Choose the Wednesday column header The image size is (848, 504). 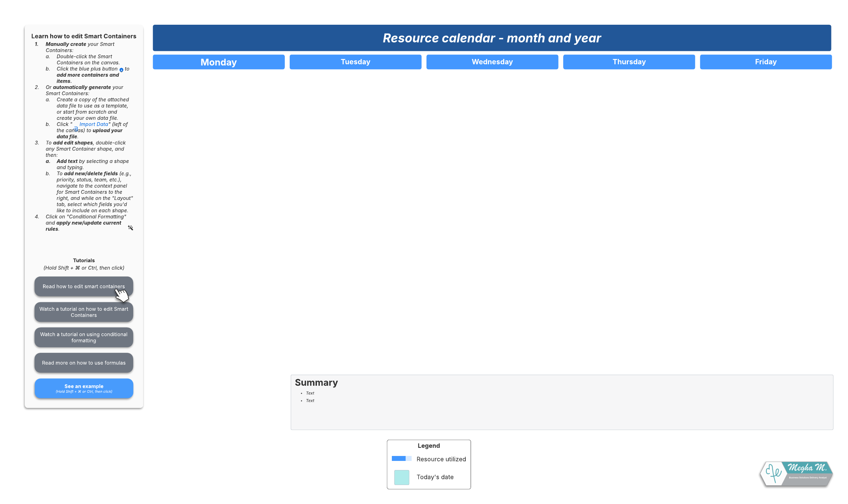[492, 62]
